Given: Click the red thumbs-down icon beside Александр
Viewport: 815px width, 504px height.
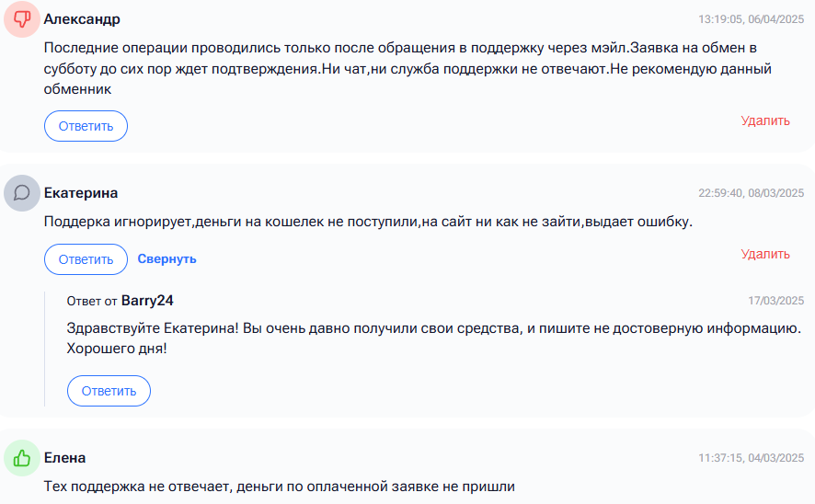Looking at the screenshot, I should pos(22,19).
